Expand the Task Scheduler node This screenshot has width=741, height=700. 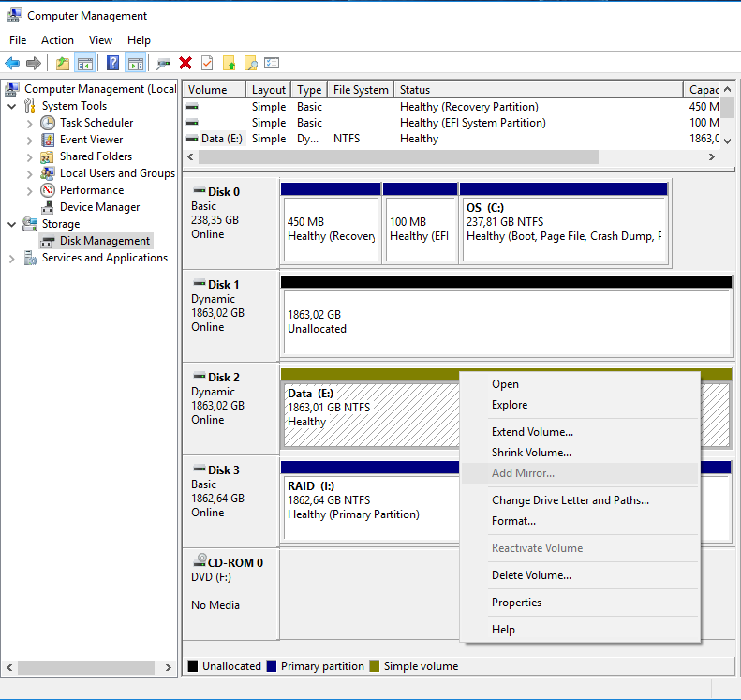click(x=29, y=124)
